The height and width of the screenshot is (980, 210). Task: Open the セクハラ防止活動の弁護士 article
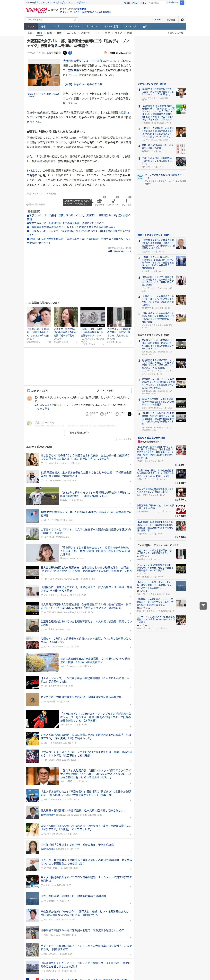pos(81,697)
